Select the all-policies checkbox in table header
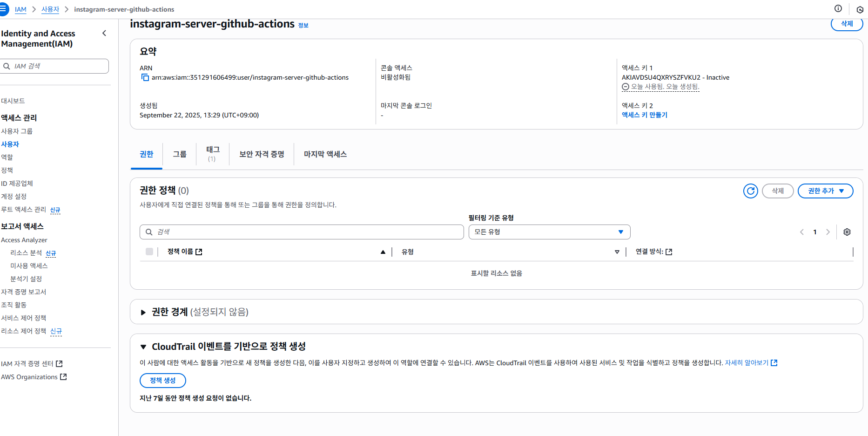The height and width of the screenshot is (436, 868). pos(149,252)
